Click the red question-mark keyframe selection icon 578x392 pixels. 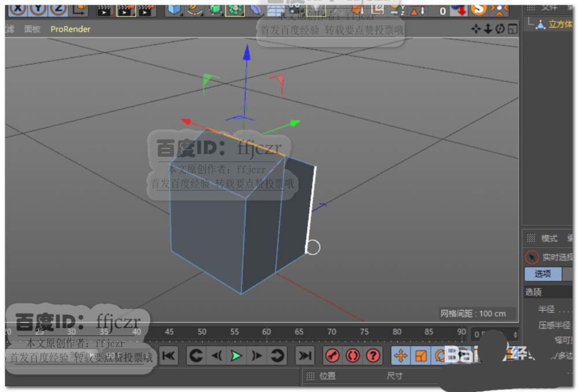click(x=373, y=356)
